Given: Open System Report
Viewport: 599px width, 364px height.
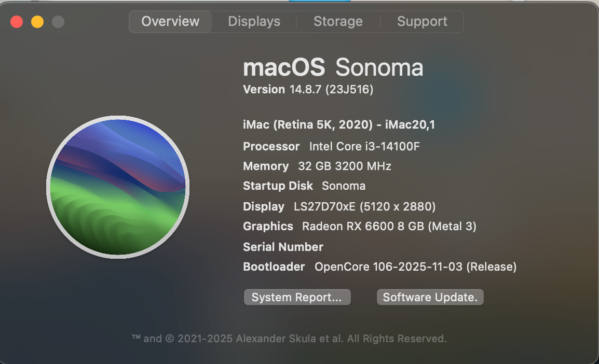Looking at the screenshot, I should coord(297,298).
